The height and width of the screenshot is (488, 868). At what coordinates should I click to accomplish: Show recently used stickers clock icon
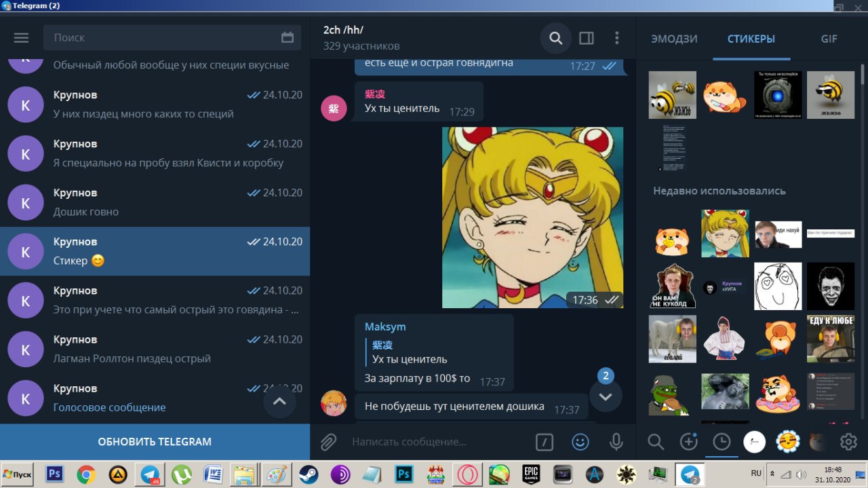[x=722, y=443]
